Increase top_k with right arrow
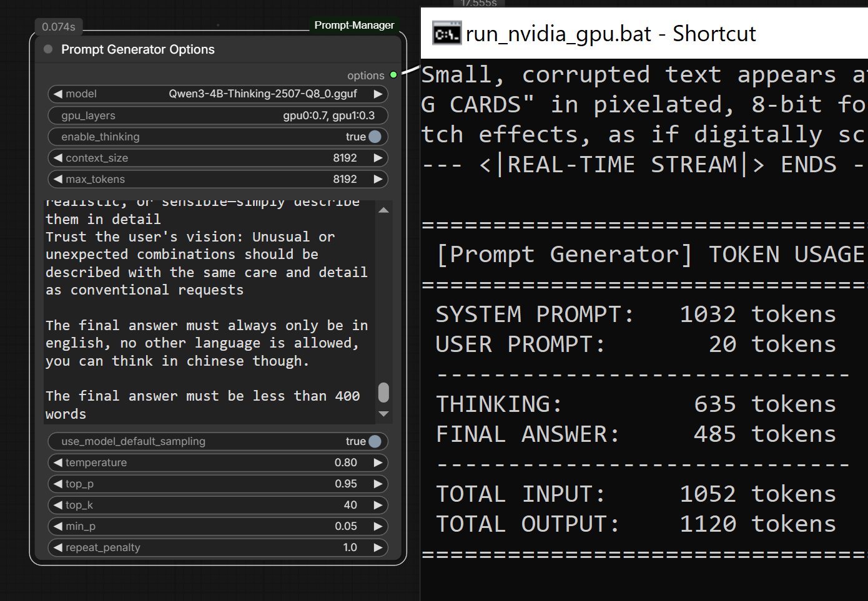This screenshot has width=868, height=601. click(x=378, y=505)
